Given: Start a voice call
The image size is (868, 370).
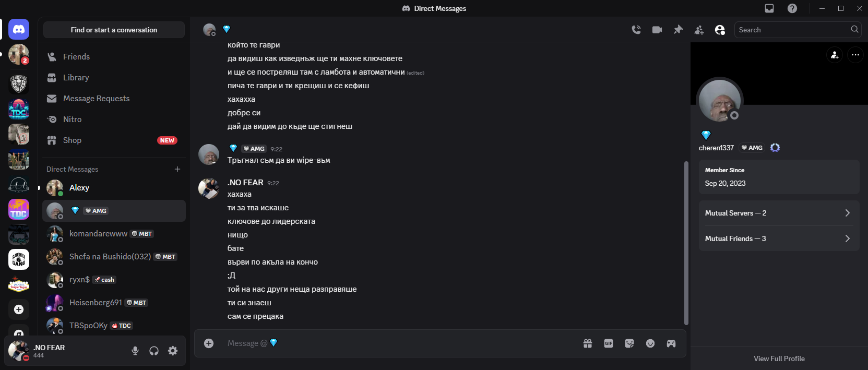Looking at the screenshot, I should (636, 30).
